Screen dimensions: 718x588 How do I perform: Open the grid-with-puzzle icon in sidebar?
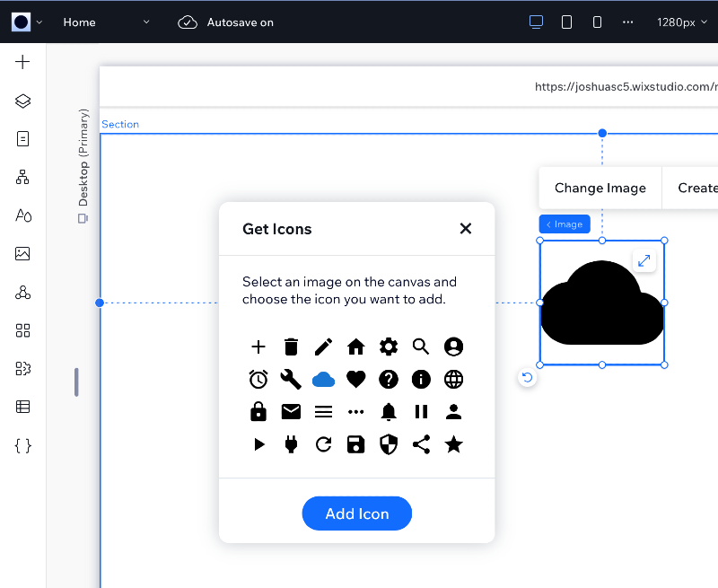[22, 369]
